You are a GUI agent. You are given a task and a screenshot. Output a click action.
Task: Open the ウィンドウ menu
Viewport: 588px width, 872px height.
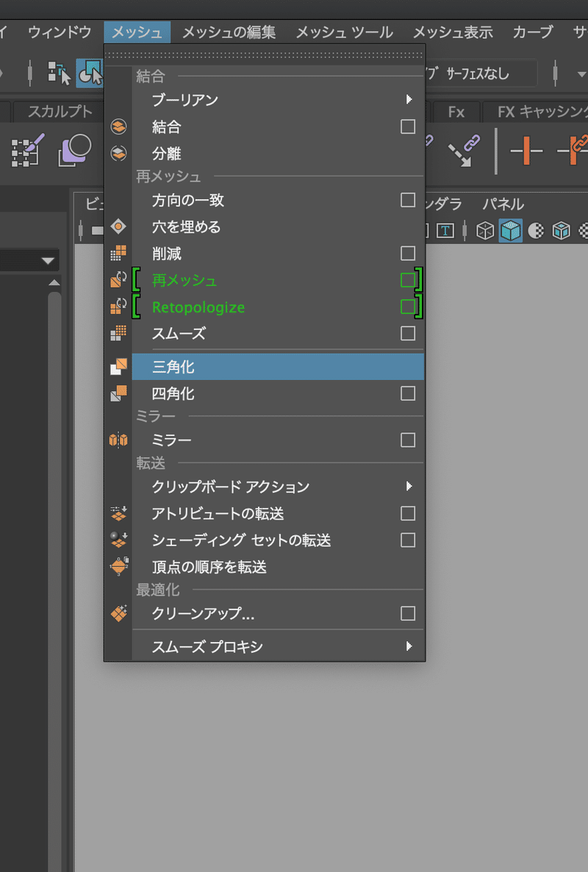click(60, 32)
